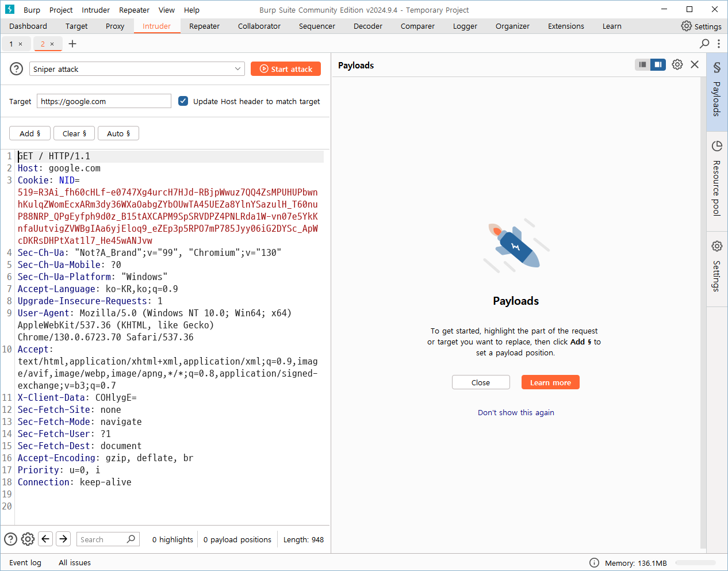Switch to the Decoder tab
The image size is (728, 571).
[x=368, y=26]
